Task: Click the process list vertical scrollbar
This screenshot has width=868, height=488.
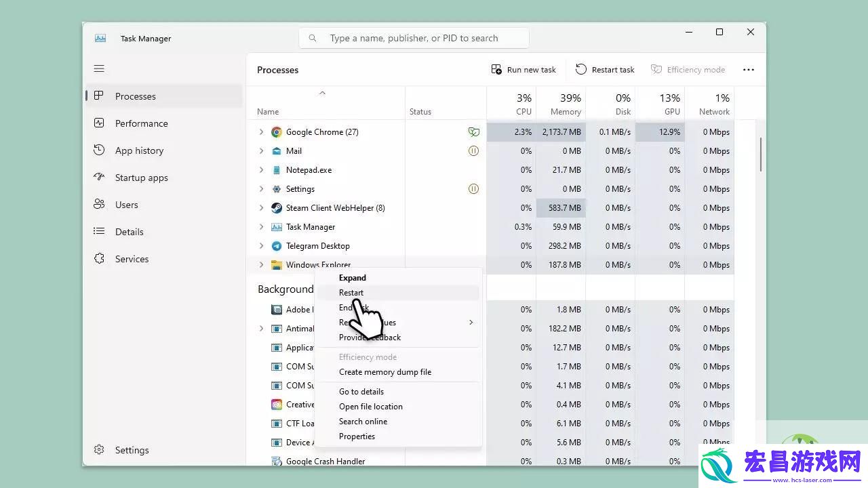Action: click(761, 155)
